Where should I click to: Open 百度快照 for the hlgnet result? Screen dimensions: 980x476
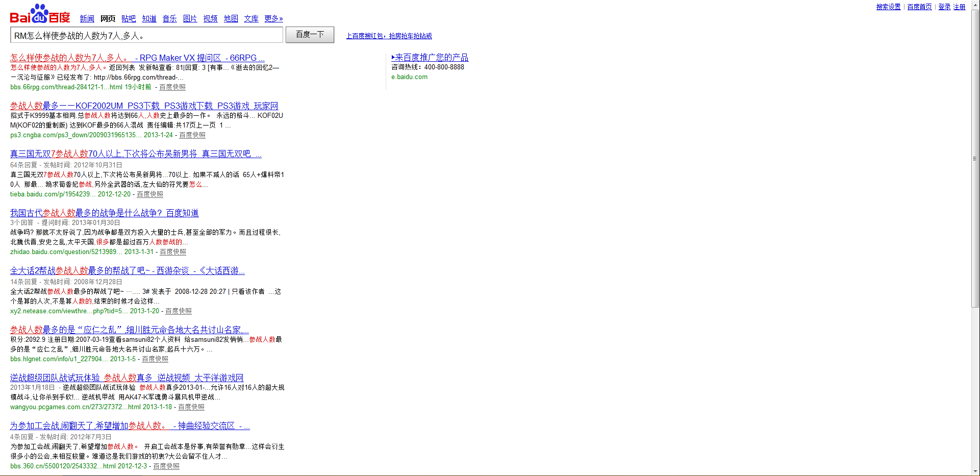tap(155, 359)
